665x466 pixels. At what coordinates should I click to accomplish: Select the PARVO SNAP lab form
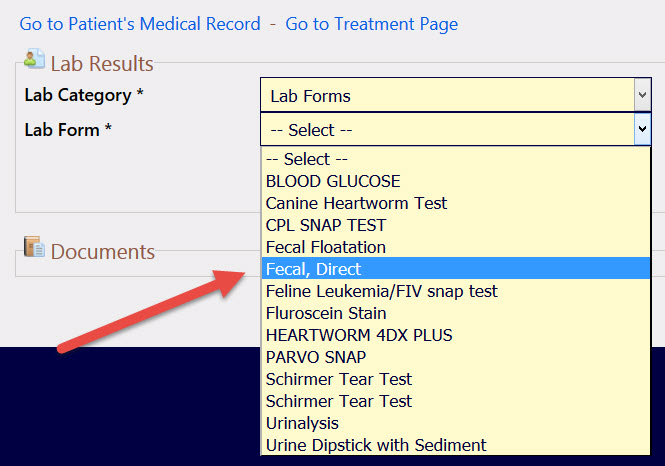click(455, 357)
